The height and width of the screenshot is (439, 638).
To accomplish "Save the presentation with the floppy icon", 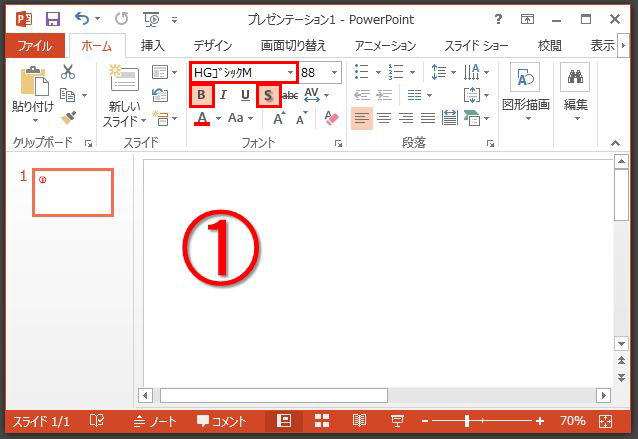I will [53, 19].
